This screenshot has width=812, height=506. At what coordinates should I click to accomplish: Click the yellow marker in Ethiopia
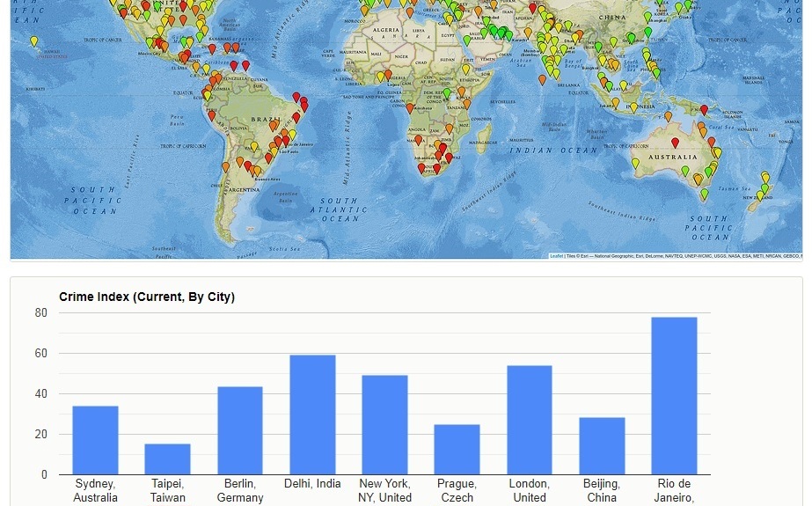pos(466,70)
